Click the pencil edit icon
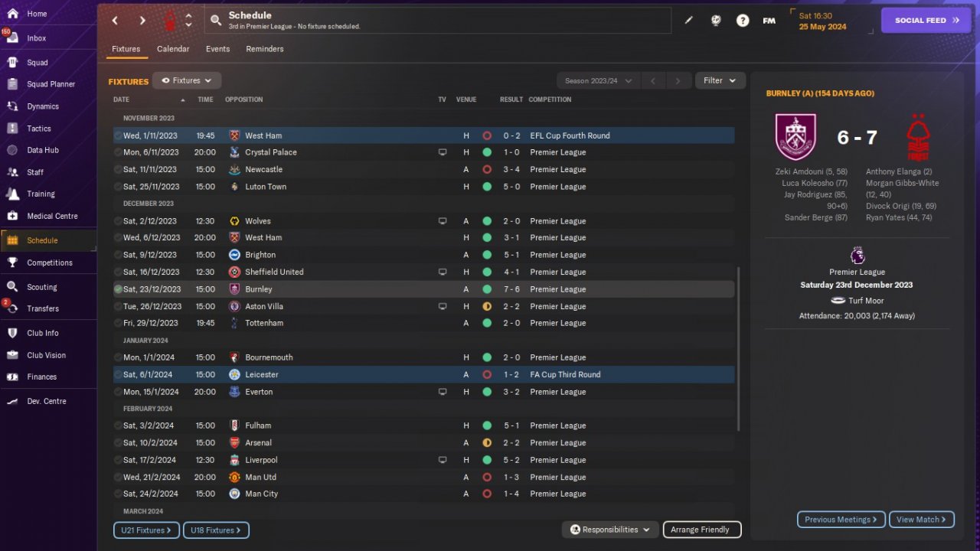 point(688,21)
